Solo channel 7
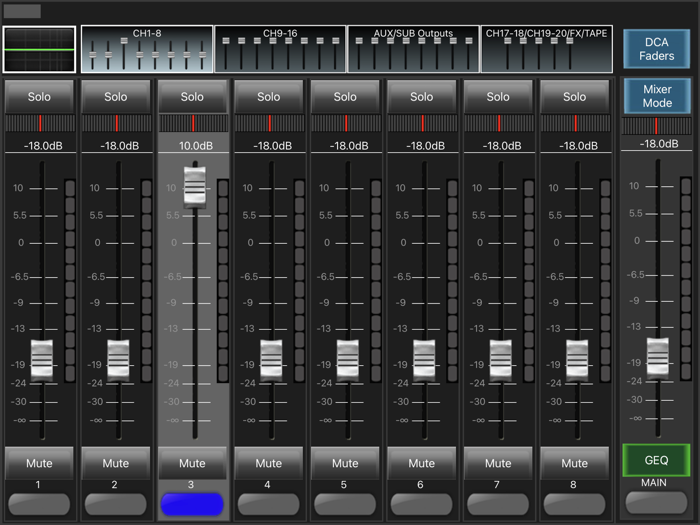Screen dimensions: 700x525 (x=498, y=96)
